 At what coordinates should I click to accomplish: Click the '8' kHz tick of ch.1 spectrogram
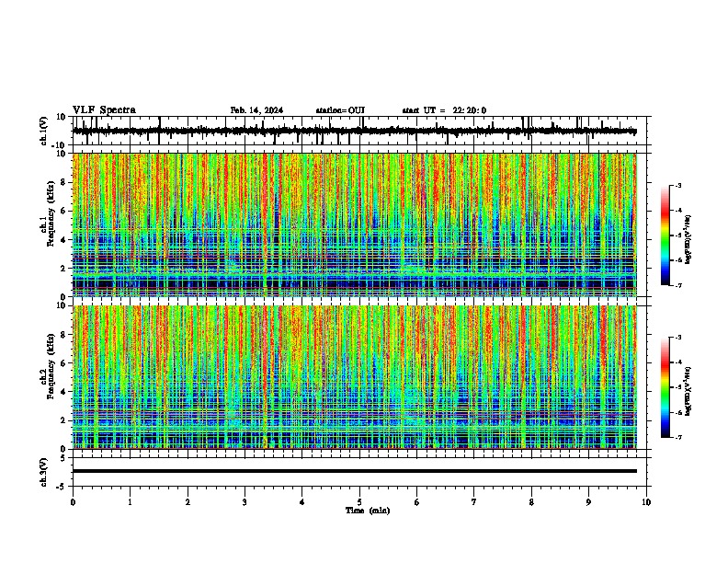coord(64,182)
